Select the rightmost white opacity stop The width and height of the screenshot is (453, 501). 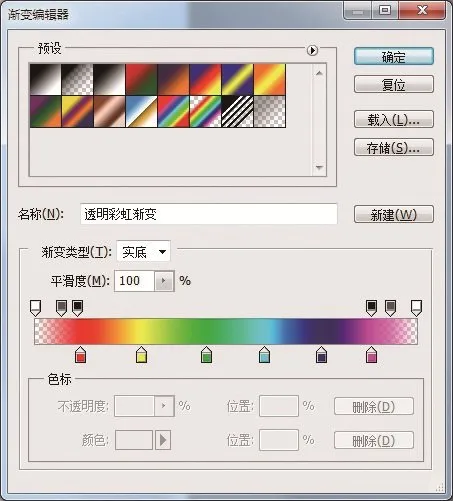click(x=416, y=308)
